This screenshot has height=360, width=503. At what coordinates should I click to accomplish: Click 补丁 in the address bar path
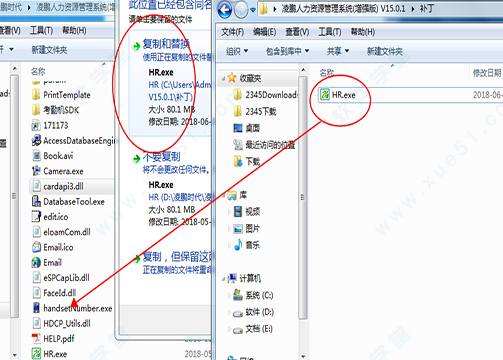coord(426,9)
